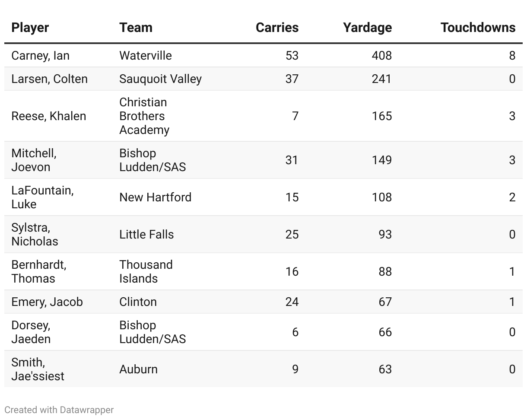Click the Player column header

click(30, 28)
